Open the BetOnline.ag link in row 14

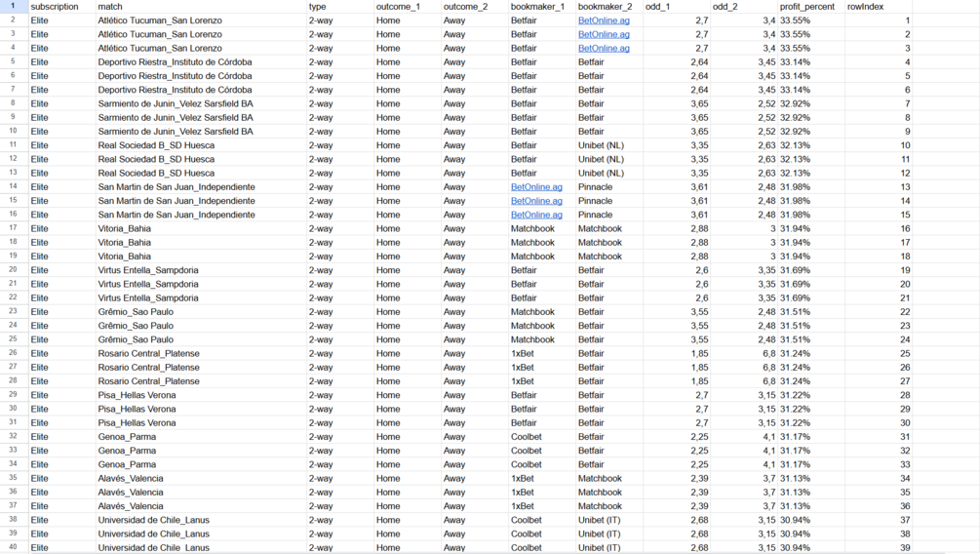pos(536,187)
